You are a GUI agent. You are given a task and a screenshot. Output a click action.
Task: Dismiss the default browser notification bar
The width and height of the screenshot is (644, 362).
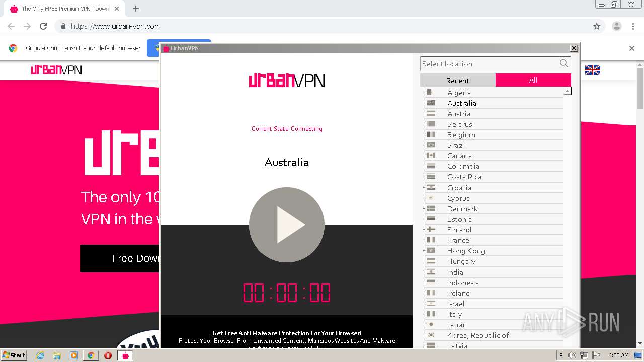click(x=632, y=48)
